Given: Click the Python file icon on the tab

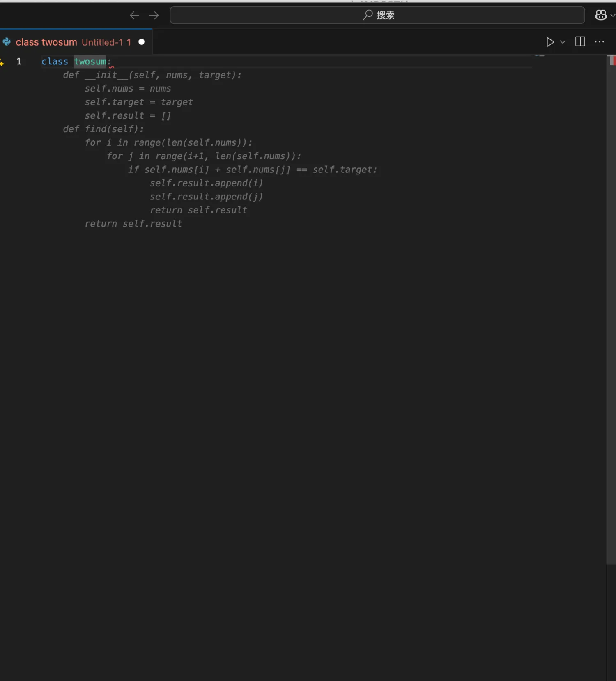Looking at the screenshot, I should tap(7, 42).
